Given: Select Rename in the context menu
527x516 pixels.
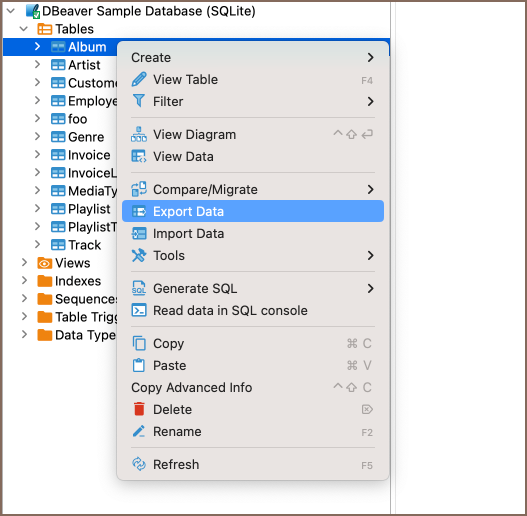Looking at the screenshot, I should coord(253,431).
